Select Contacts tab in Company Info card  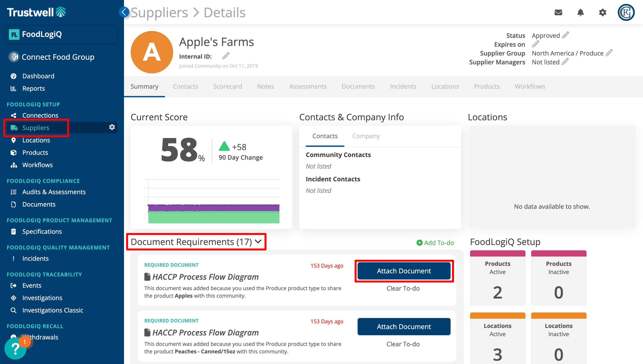coord(325,136)
